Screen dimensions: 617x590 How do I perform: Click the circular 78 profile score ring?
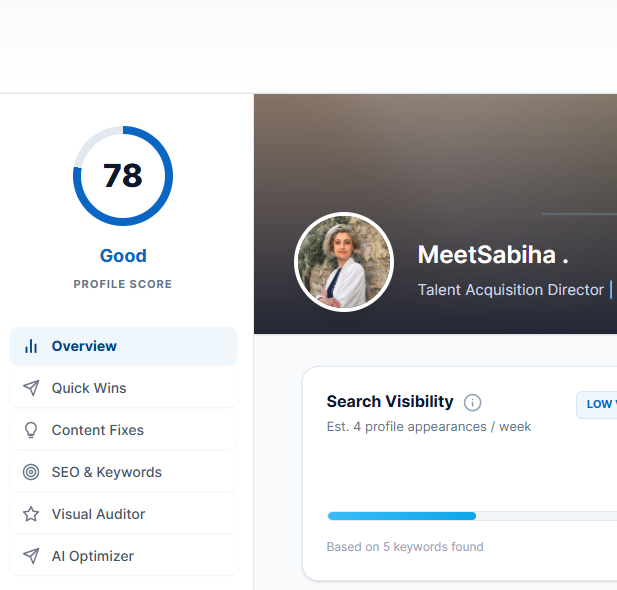pos(123,176)
